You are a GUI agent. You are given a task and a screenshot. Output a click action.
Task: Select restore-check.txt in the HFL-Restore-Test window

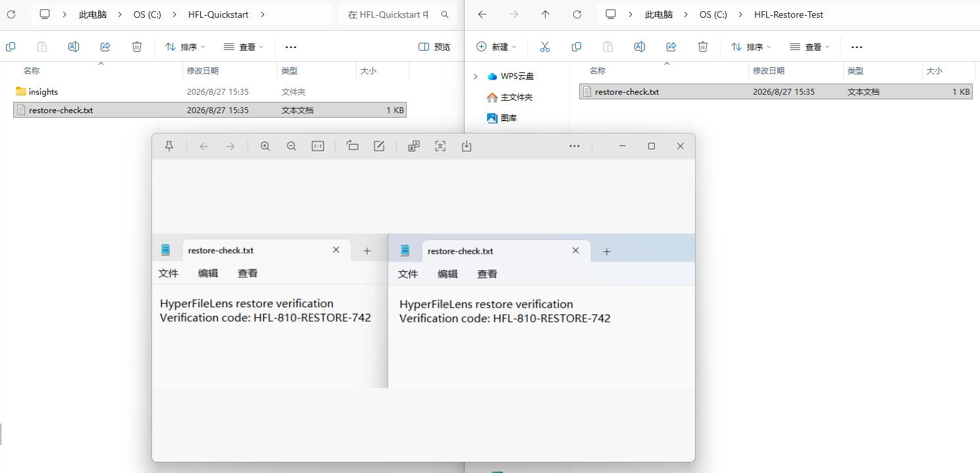pos(776,91)
